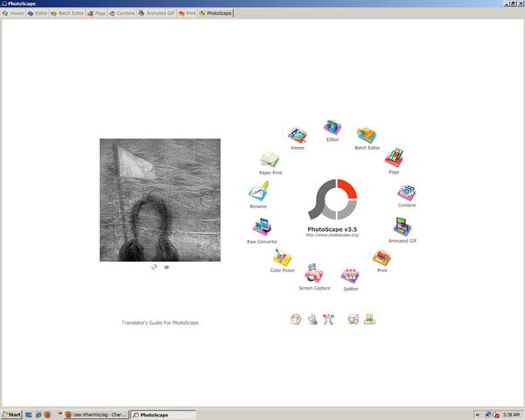Open the Splitter tool icon
The height and width of the screenshot is (420, 525).
click(x=350, y=276)
